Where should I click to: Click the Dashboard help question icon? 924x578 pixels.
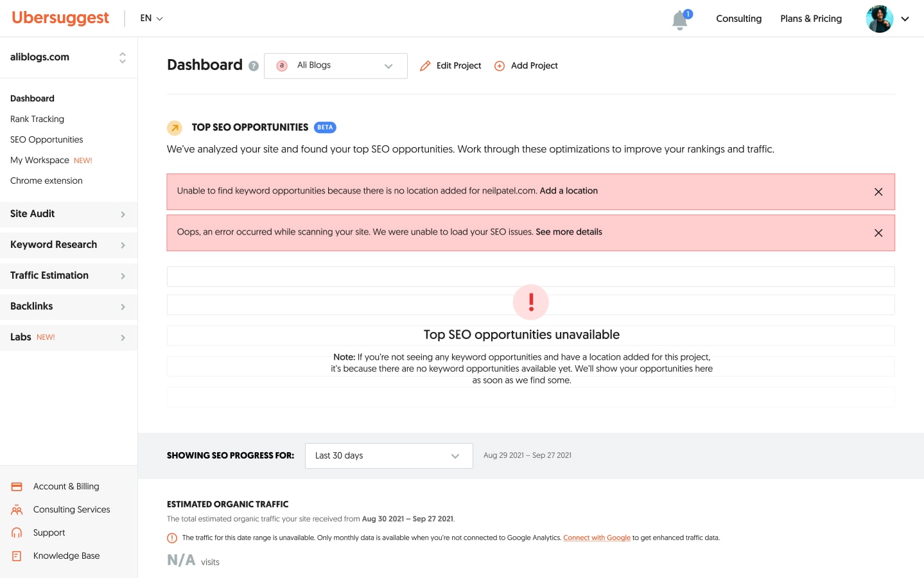[254, 66]
